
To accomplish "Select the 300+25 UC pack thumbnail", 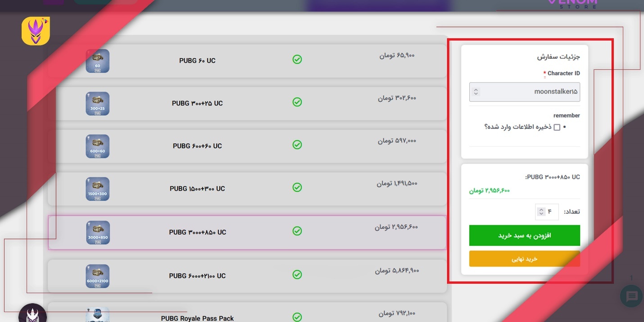I will pos(98,104).
